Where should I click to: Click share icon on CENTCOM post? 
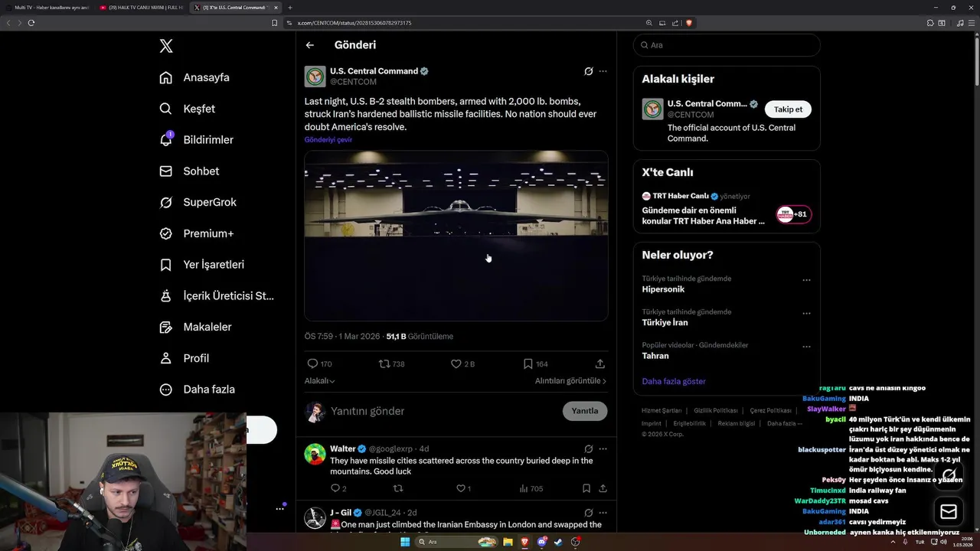[x=600, y=364]
